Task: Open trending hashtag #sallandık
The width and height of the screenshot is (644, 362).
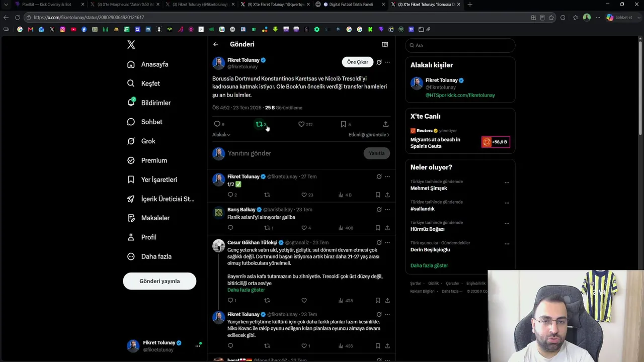Action: pyautogui.click(x=423, y=209)
